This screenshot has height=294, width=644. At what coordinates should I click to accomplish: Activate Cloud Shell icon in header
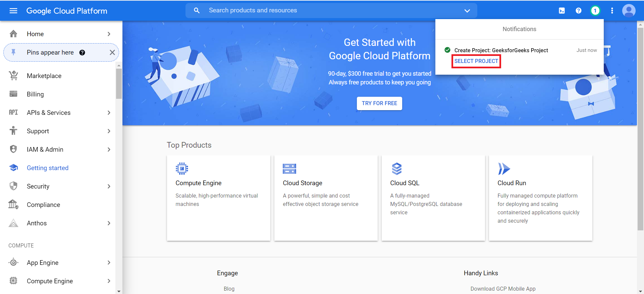click(562, 11)
